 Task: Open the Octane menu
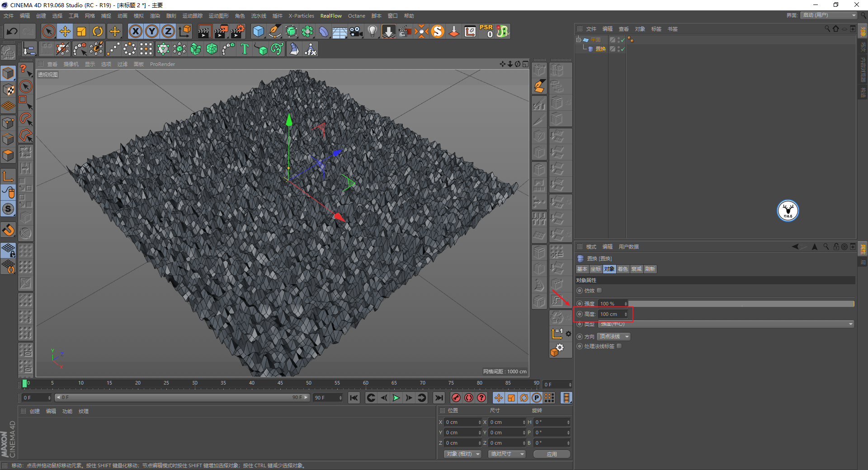tap(356, 16)
